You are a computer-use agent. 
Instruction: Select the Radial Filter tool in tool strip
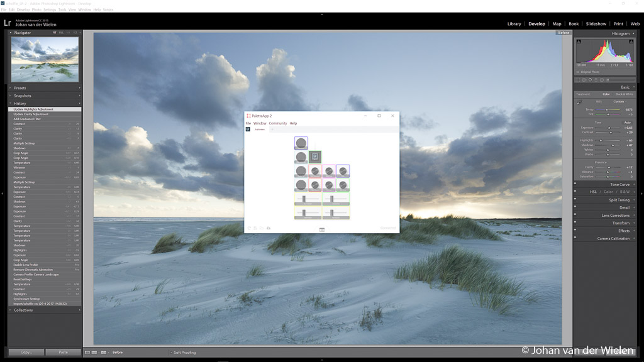(602, 80)
